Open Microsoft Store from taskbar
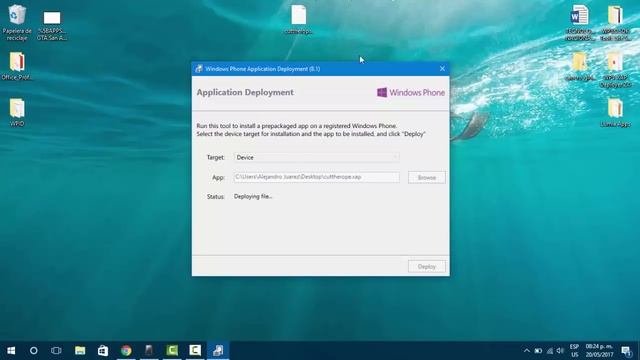This screenshot has height=360, width=640. click(102, 351)
